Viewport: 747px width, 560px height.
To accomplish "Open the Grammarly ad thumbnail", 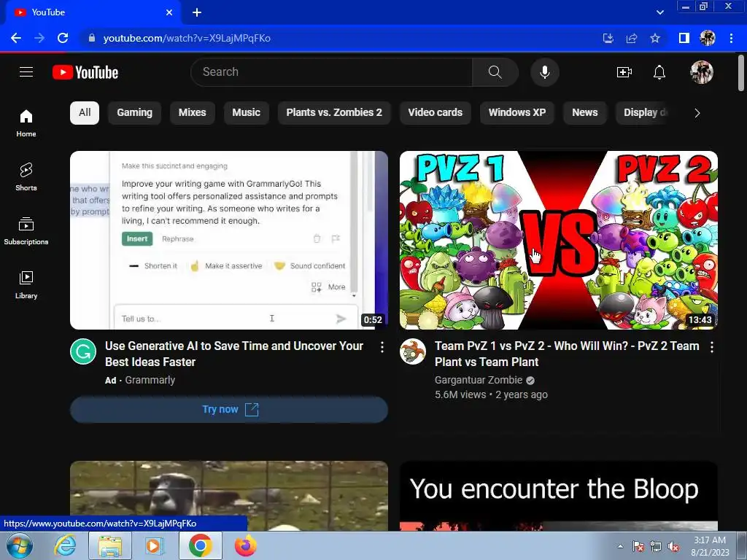I will click(x=229, y=240).
